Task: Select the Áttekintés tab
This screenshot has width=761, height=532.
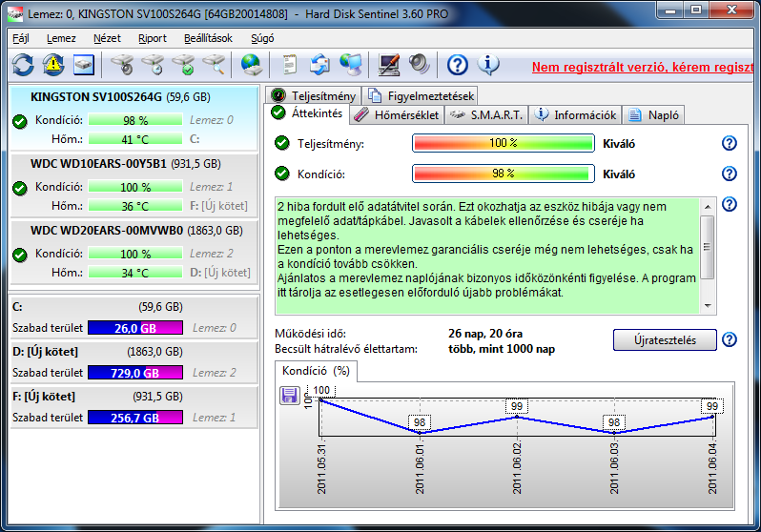Action: [307, 113]
